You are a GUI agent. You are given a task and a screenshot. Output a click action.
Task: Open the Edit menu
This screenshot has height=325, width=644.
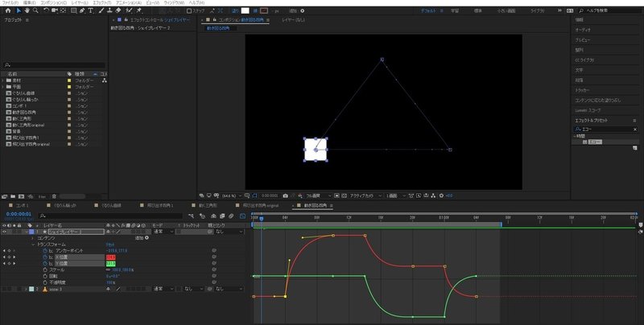point(29,2)
